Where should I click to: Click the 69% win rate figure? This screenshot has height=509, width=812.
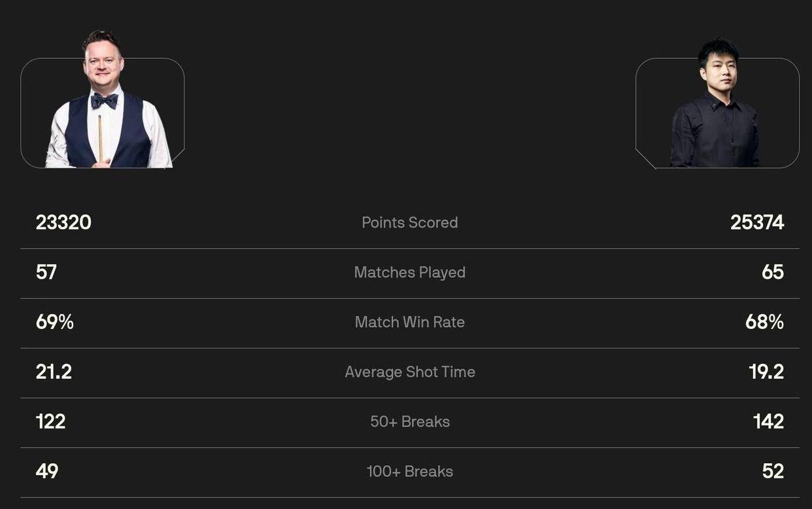click(x=55, y=322)
